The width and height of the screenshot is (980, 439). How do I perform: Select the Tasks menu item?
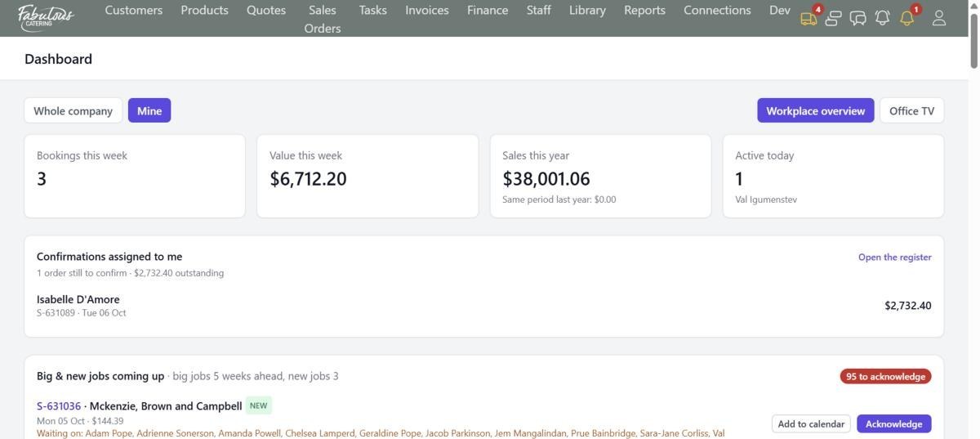pos(372,11)
